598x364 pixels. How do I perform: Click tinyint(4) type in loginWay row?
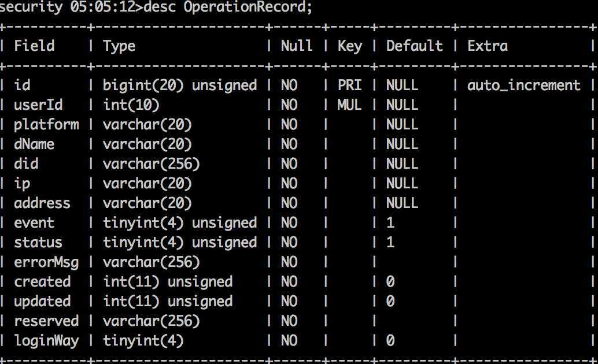click(x=143, y=341)
